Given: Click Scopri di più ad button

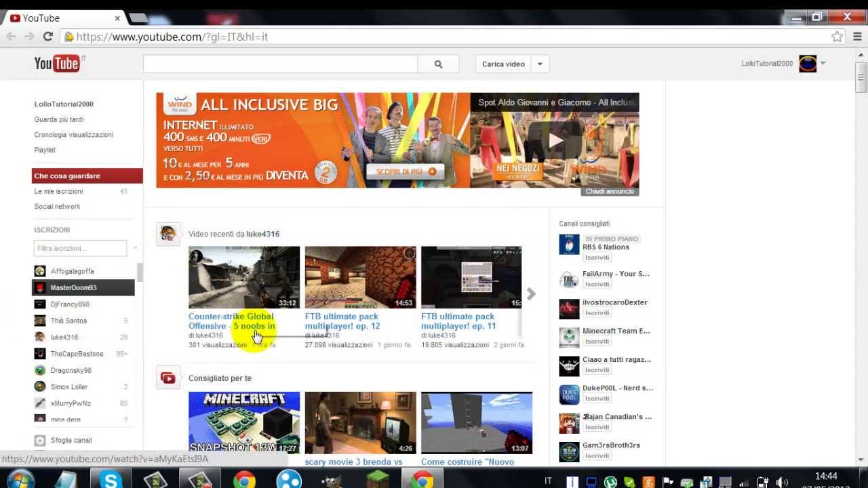Looking at the screenshot, I should click(x=406, y=171).
